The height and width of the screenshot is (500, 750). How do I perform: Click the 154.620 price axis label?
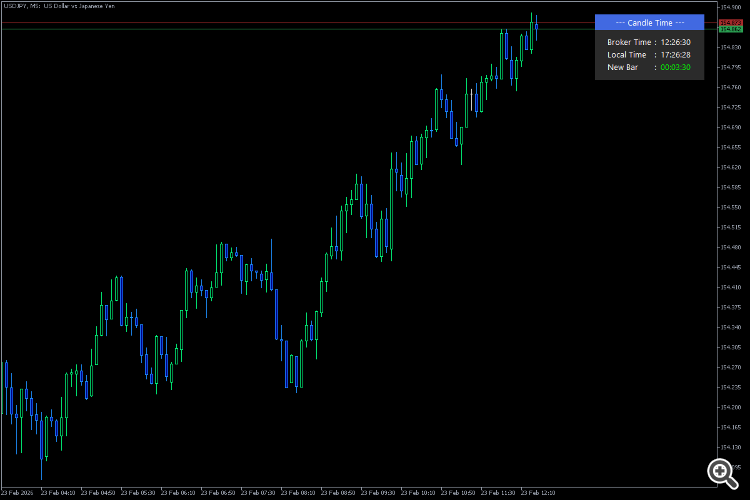[730, 167]
